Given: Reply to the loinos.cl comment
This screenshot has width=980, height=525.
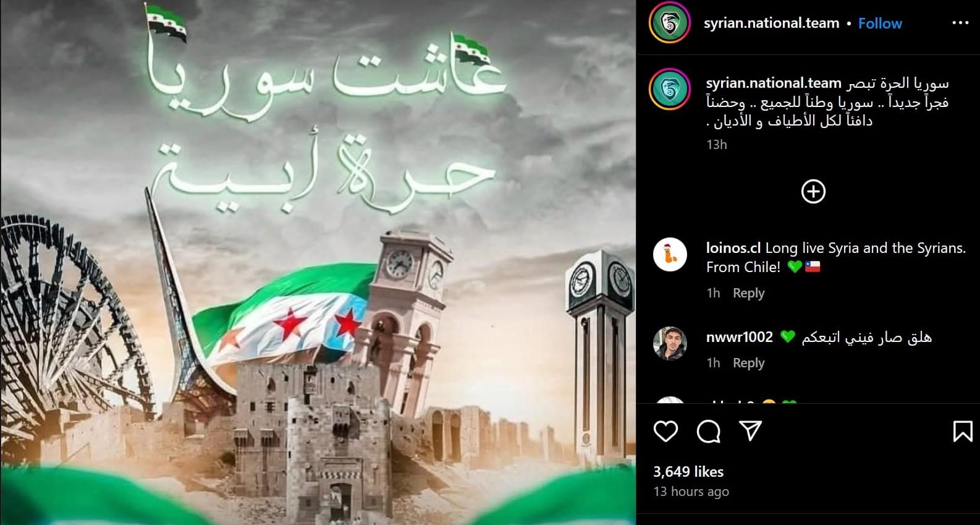Looking at the screenshot, I should (748, 293).
